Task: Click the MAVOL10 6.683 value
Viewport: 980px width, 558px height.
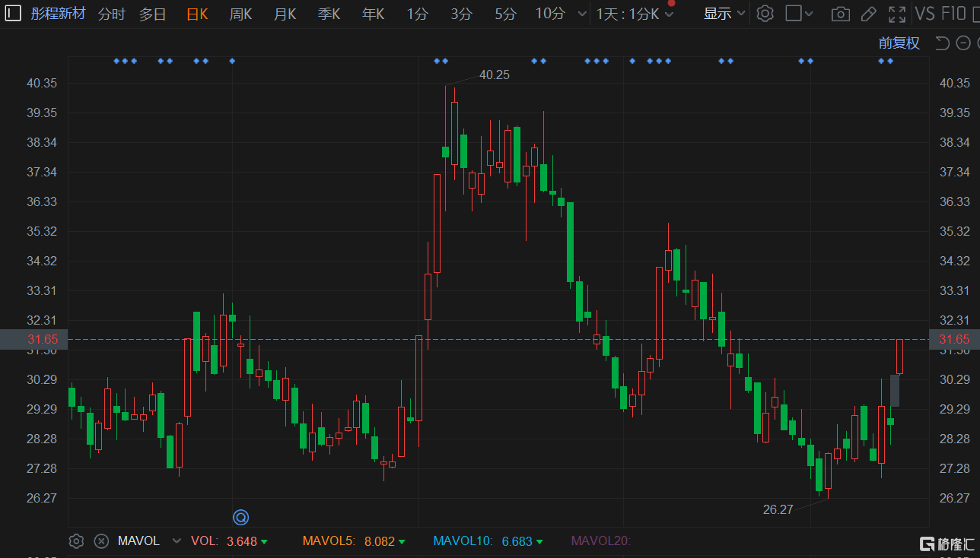Action: coord(488,541)
